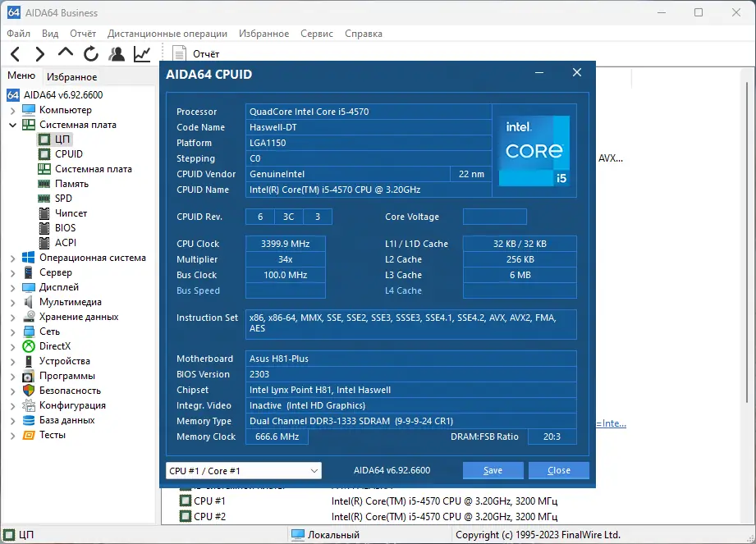This screenshot has width=756, height=544.
Task: Click the Устройства device icon
Action: coord(29,361)
